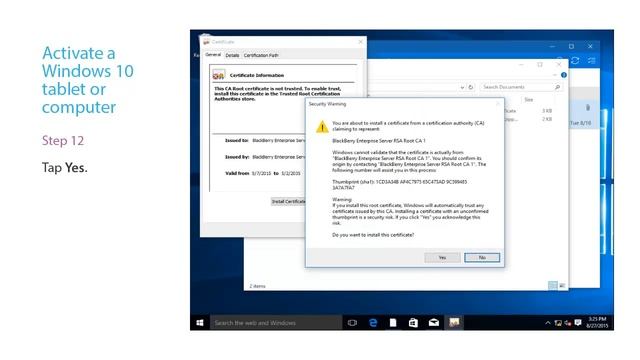640x360 pixels.
Task: Click the 2 KB file size entry
Action: click(x=547, y=120)
